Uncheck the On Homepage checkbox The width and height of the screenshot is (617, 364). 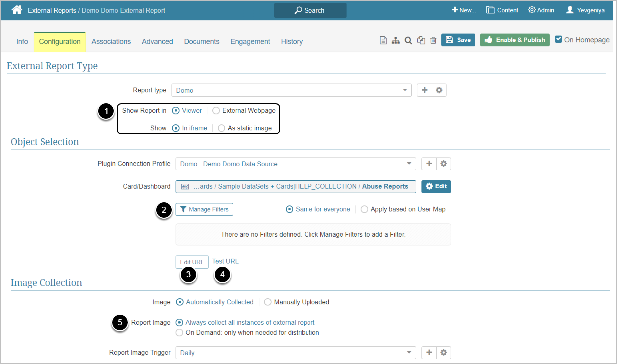(559, 40)
